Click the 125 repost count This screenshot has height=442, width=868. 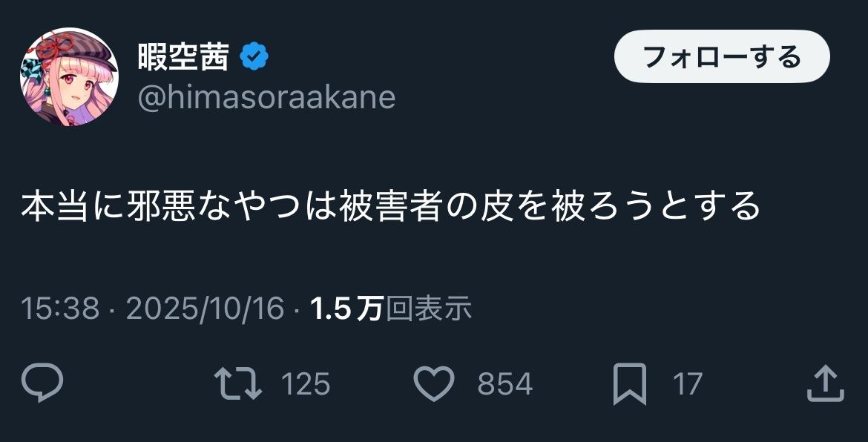pos(306,384)
